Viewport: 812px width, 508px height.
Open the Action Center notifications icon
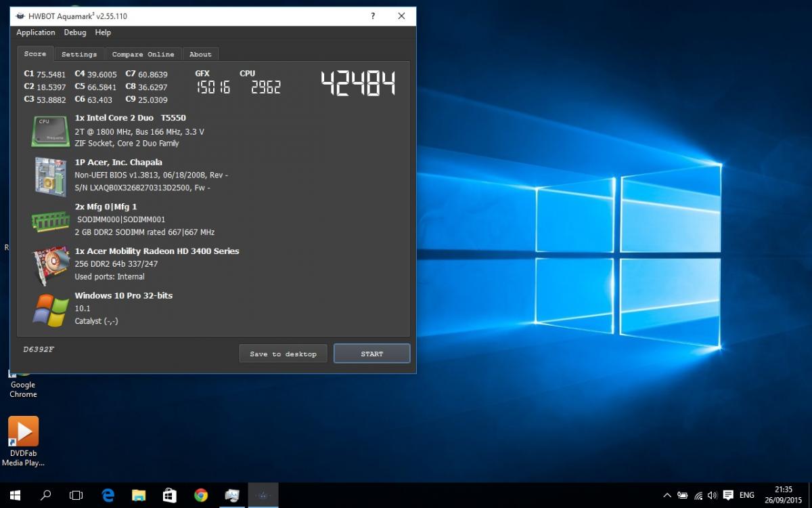click(728, 495)
